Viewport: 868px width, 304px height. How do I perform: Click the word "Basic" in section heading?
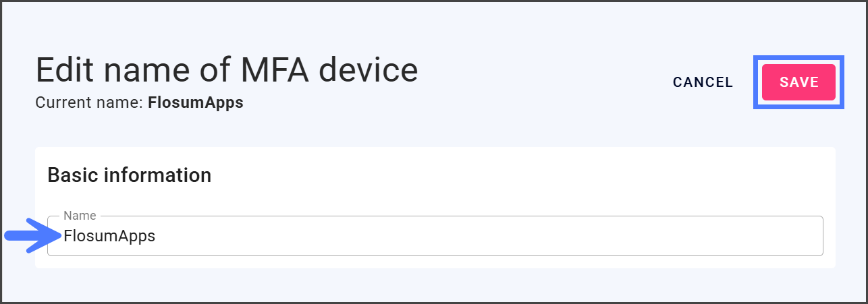72,175
